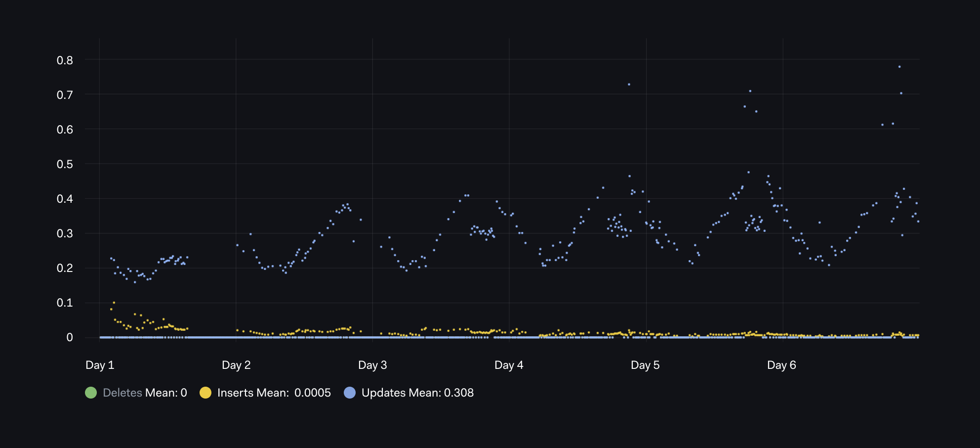The image size is (980, 448).
Task: Click the yellow Inserts legend circle
Action: [x=205, y=393]
